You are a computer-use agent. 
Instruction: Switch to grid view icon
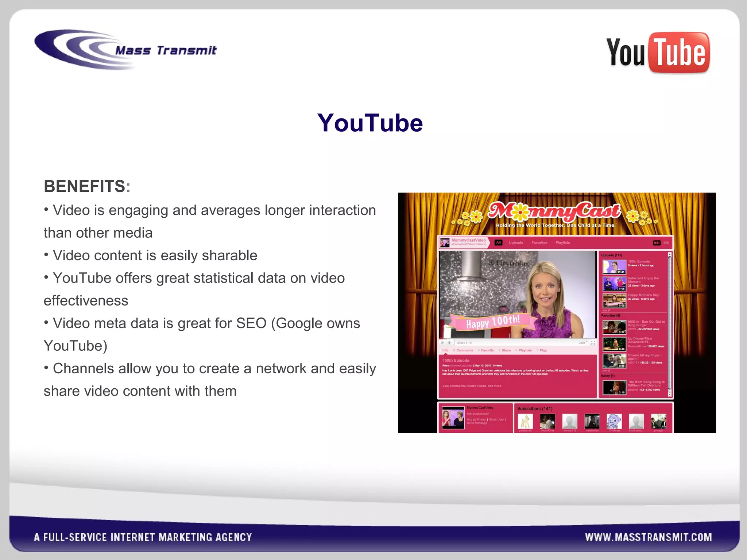click(x=666, y=243)
